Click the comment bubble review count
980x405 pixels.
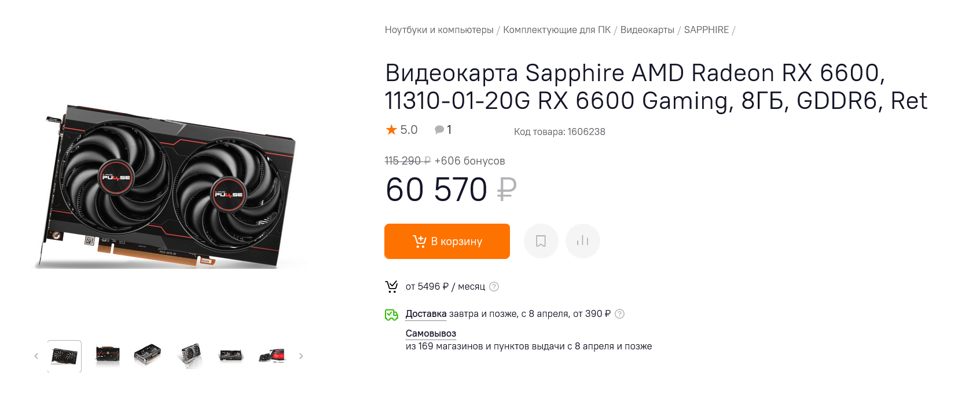pyautogui.click(x=443, y=130)
